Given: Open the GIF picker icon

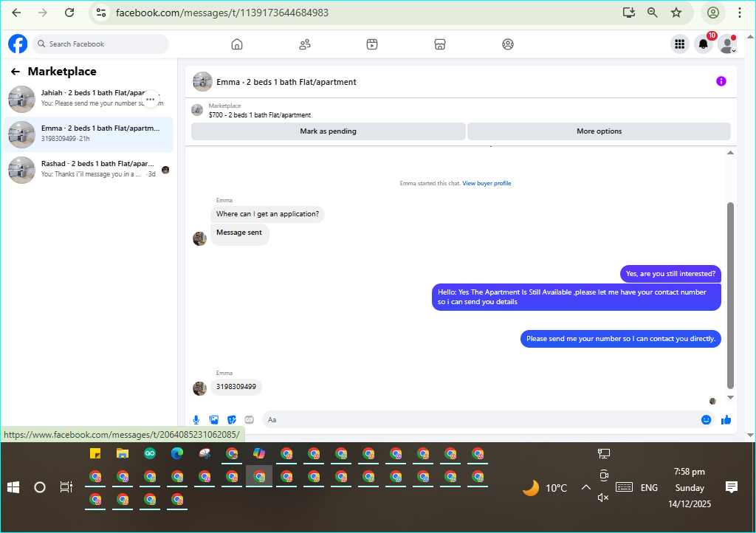Looking at the screenshot, I should click(x=250, y=420).
